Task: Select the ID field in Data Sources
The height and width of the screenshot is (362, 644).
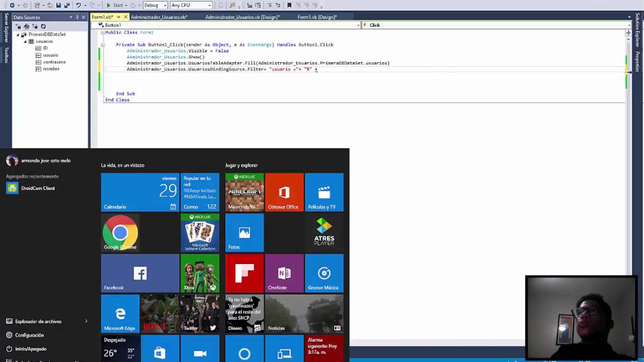Action: pyautogui.click(x=45, y=48)
